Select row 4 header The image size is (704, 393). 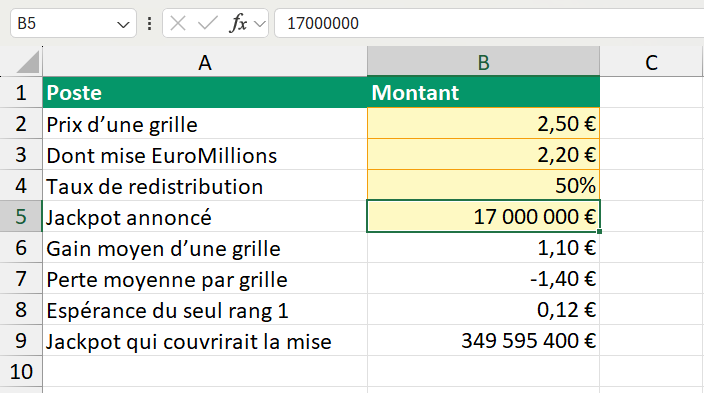click(x=21, y=185)
